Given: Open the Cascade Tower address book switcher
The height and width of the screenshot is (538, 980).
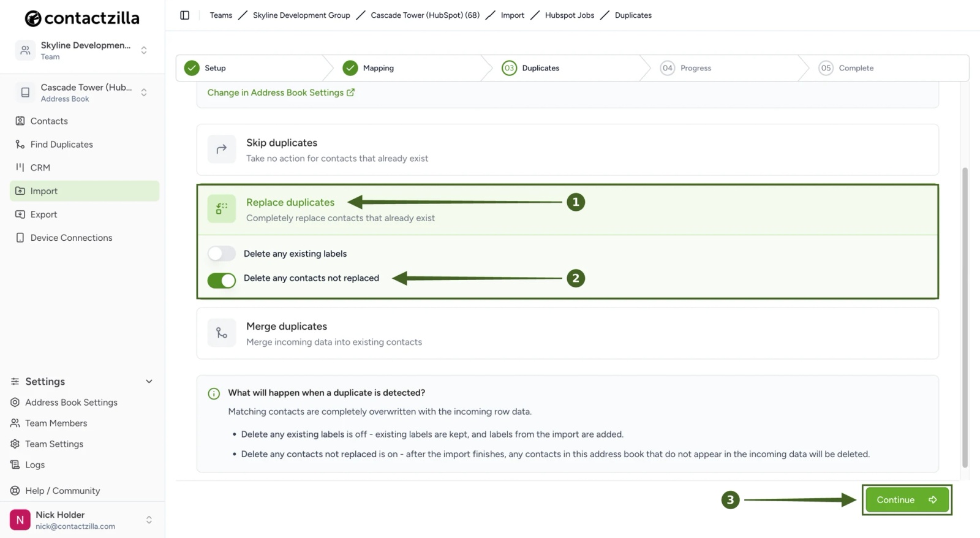Looking at the screenshot, I should (x=82, y=93).
